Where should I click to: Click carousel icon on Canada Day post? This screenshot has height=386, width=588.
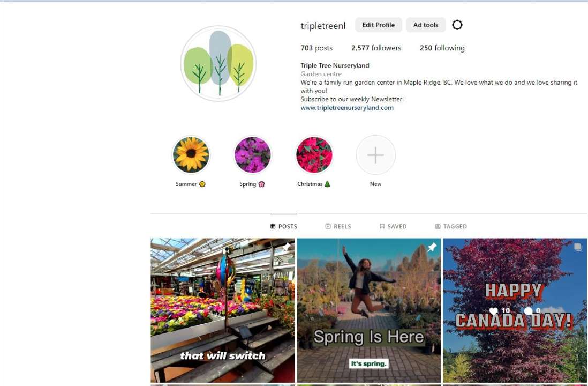pos(578,247)
